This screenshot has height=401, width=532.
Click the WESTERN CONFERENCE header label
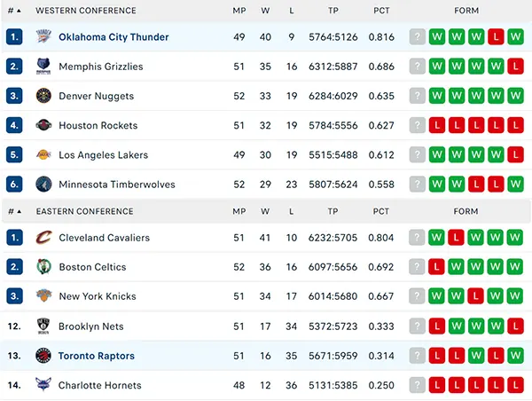86,11
